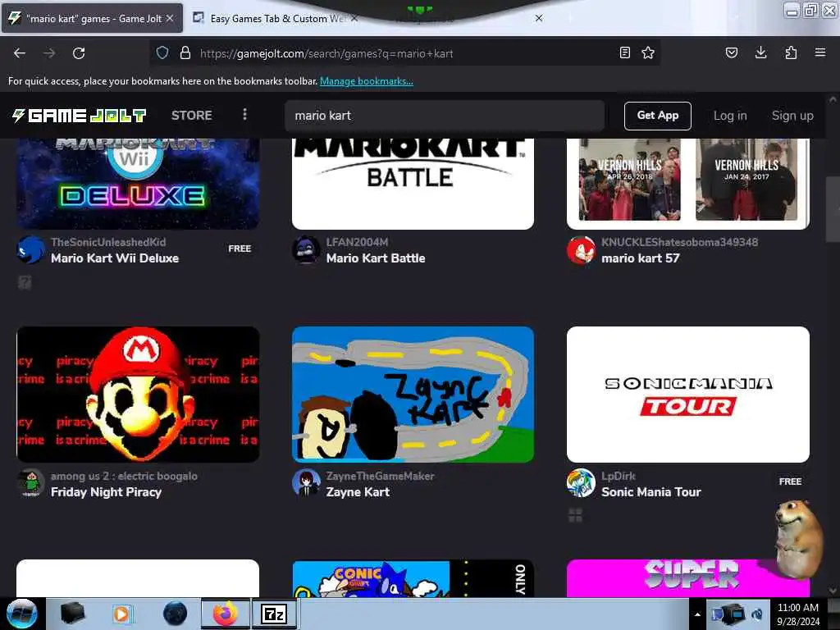Switch to the "mario kart" games Game Jolt tab

92,18
